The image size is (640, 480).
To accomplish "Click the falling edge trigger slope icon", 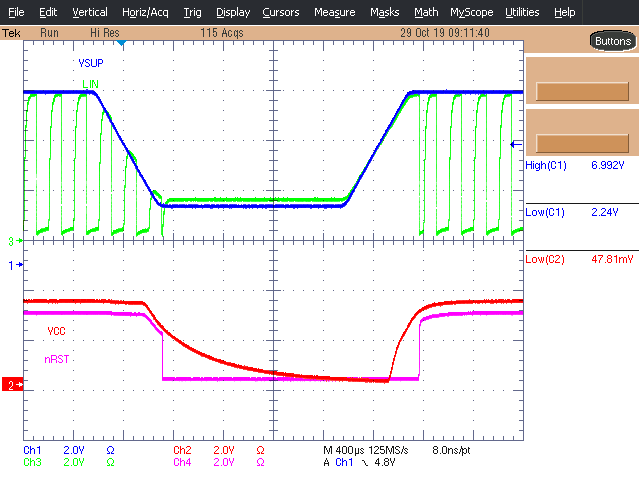I will [365, 463].
